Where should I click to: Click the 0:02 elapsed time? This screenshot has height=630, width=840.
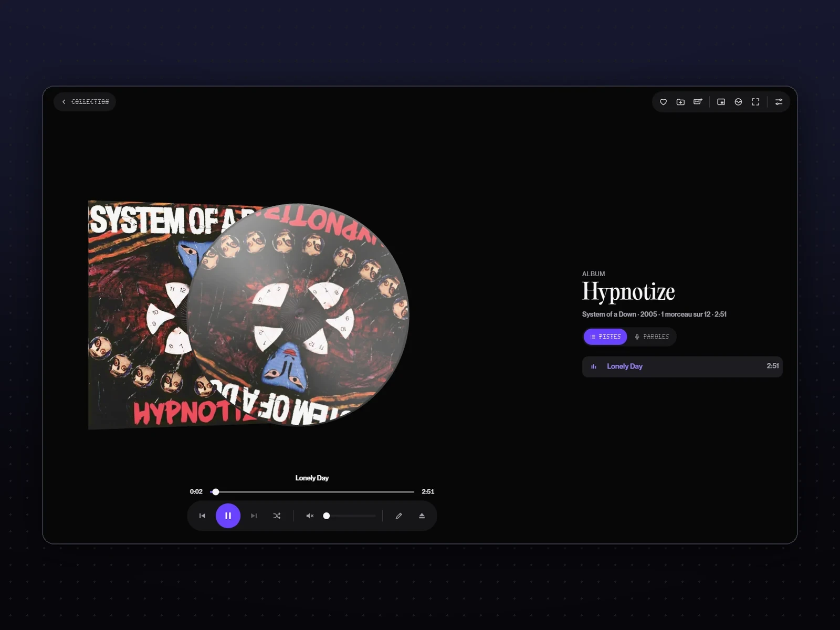click(196, 492)
